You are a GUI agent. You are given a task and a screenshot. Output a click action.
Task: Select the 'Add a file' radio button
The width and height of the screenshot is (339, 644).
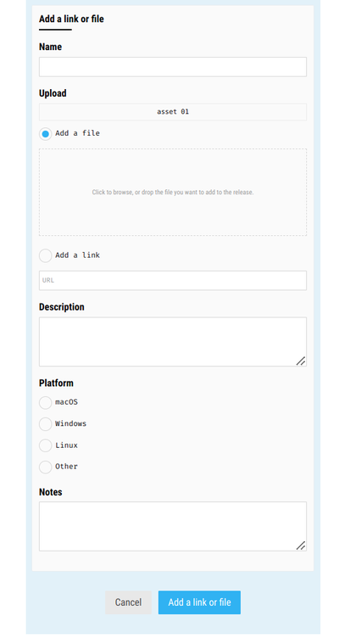click(45, 134)
